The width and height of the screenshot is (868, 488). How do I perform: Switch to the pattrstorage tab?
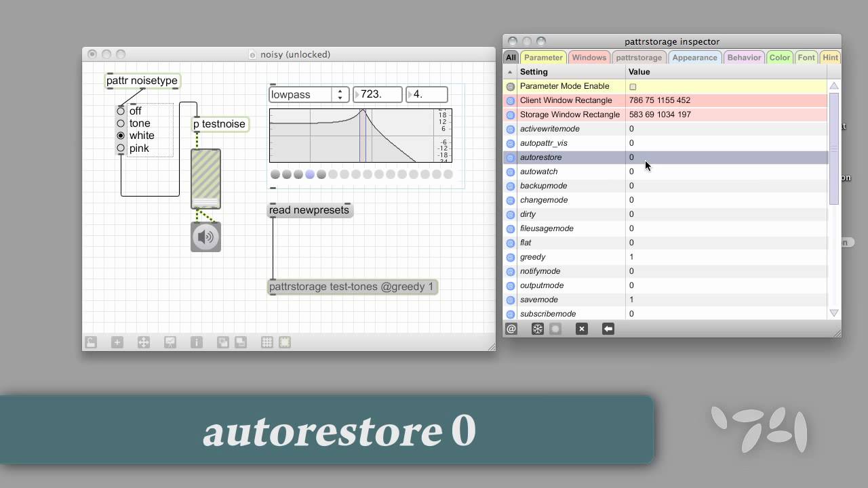[639, 58]
